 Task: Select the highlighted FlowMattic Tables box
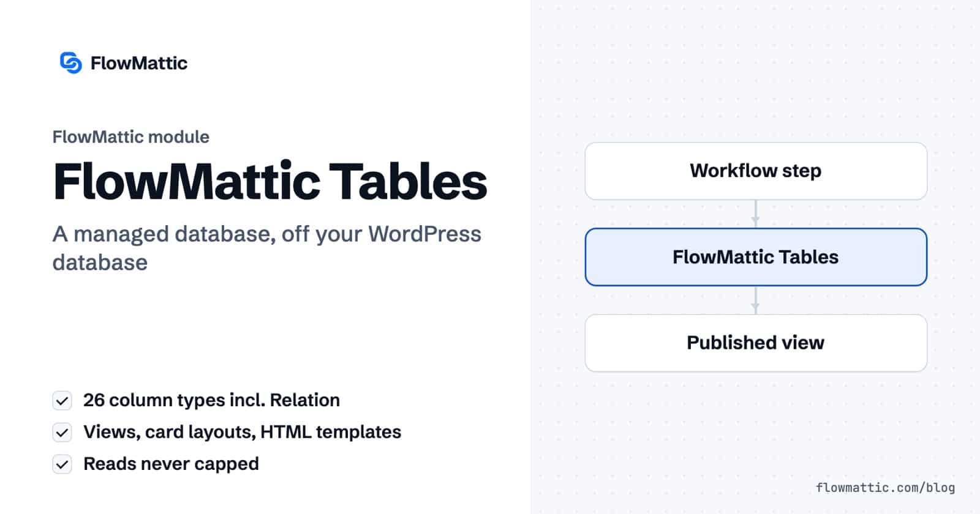[x=756, y=257]
